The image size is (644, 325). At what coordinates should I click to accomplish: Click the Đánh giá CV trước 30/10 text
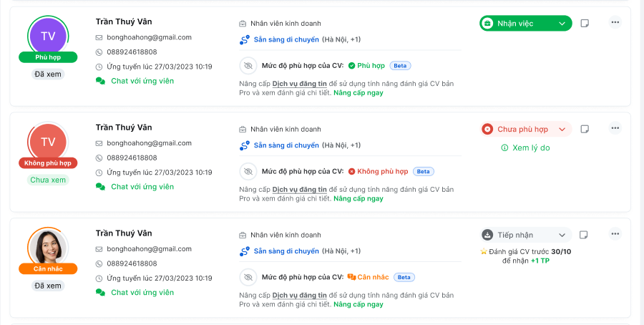(530, 251)
